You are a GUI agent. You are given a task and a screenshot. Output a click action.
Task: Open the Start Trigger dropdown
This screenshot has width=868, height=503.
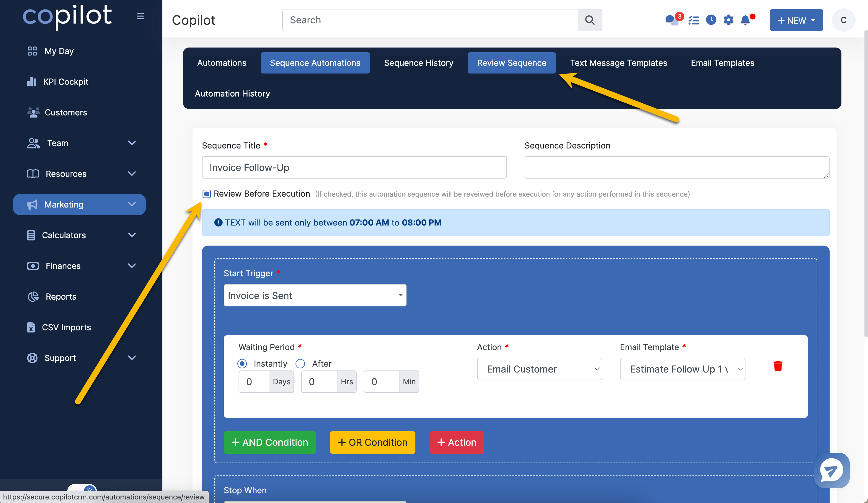pos(315,295)
